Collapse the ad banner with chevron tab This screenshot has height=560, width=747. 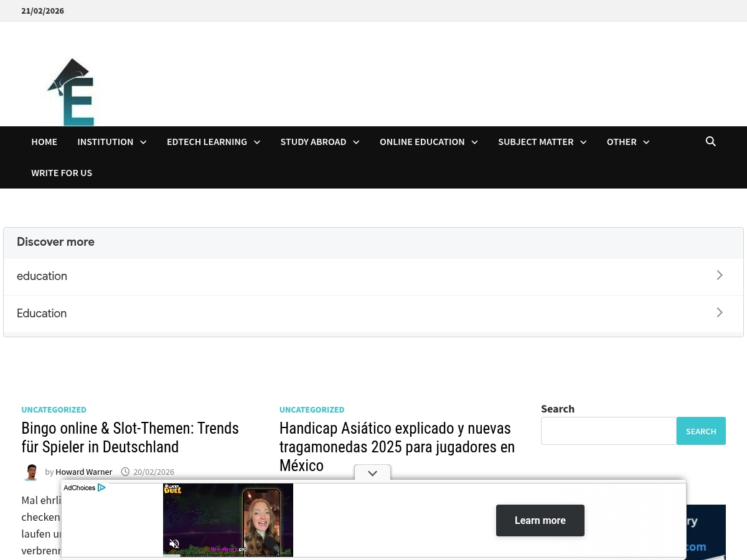(372, 473)
